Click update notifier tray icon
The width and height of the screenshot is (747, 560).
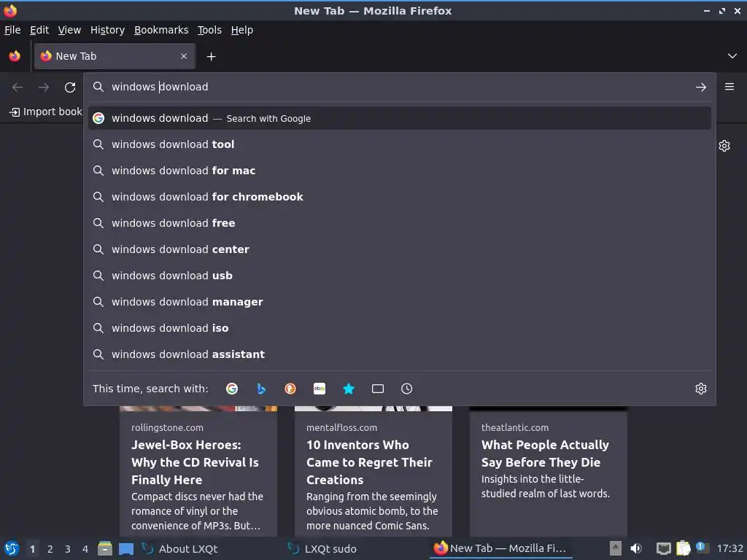[x=702, y=548]
